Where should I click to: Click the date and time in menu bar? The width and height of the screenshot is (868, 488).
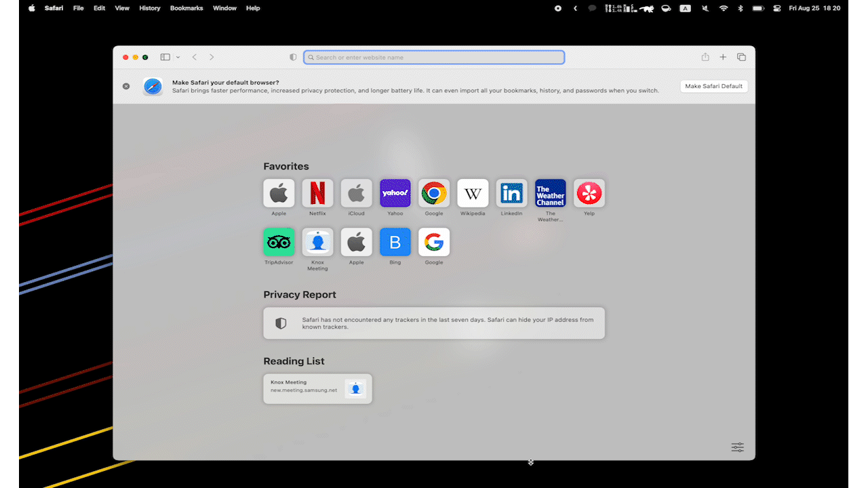(x=814, y=8)
